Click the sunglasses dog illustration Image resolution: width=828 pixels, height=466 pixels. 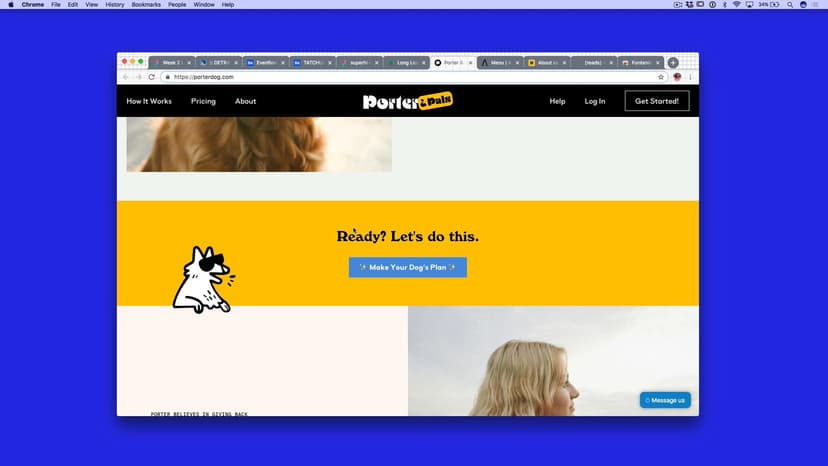tap(203, 280)
